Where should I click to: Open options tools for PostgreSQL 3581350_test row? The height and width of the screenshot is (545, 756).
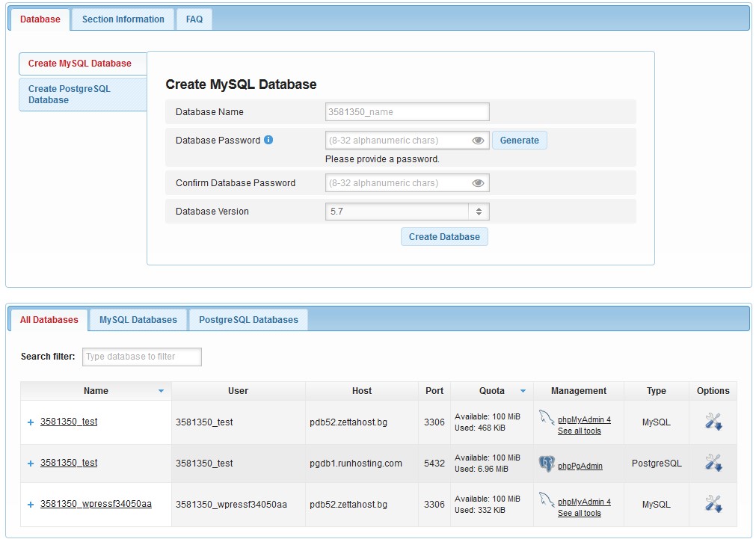pos(713,463)
